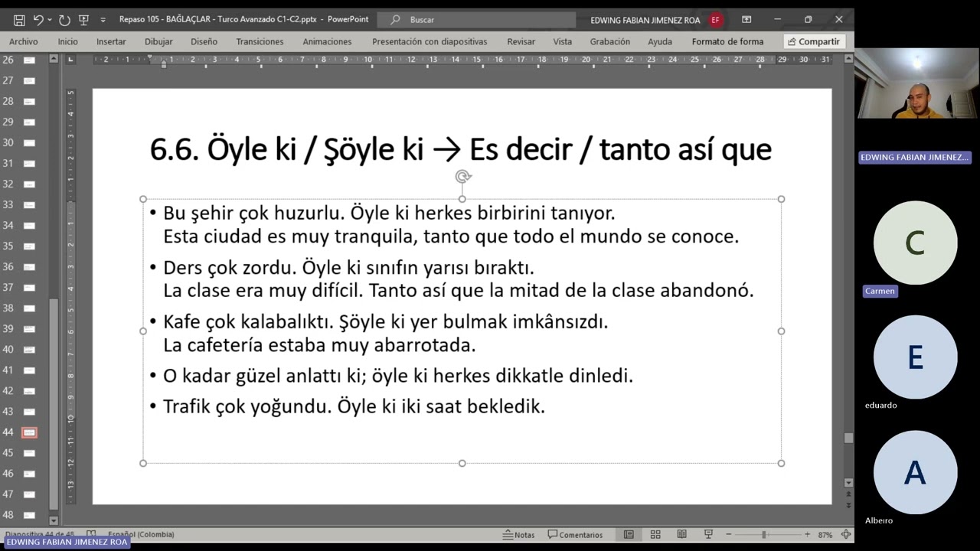Viewport: 980px width, 551px height.
Task: Expand Customize Quick Access Toolbar menu
Action: [101, 20]
